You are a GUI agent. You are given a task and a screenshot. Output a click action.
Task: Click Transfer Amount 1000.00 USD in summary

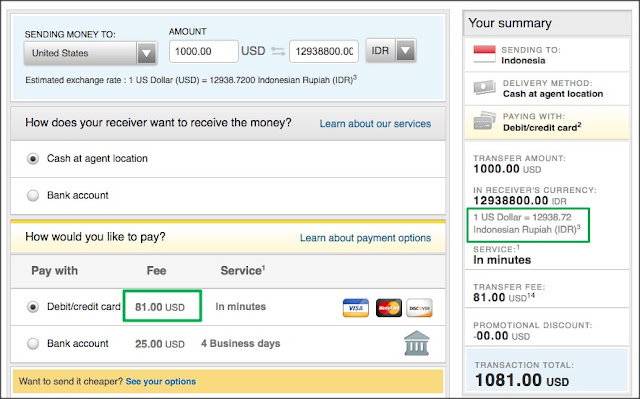tap(507, 169)
